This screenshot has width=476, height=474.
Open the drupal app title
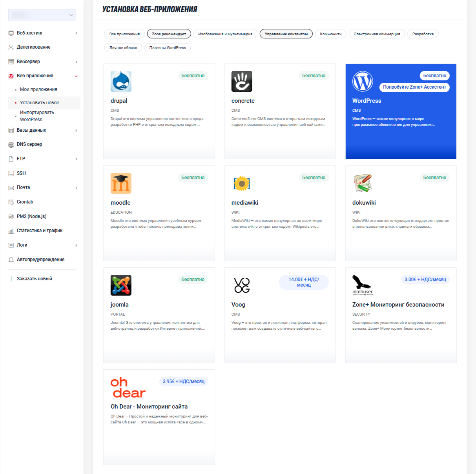click(119, 101)
